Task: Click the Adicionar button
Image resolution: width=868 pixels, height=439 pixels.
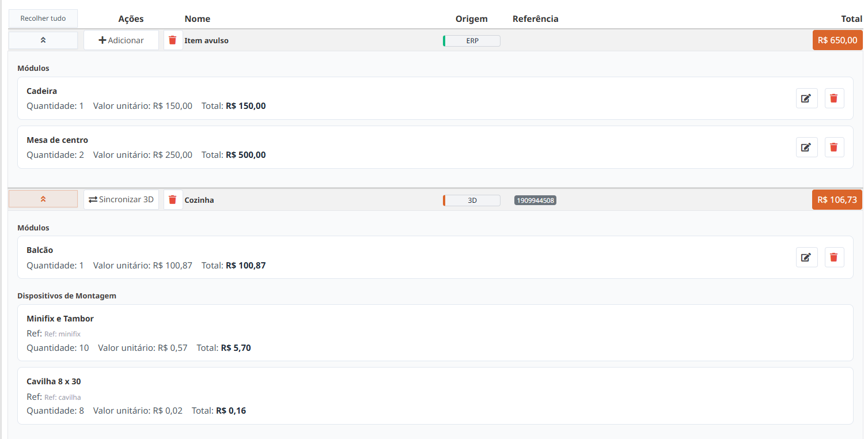Action: click(121, 40)
